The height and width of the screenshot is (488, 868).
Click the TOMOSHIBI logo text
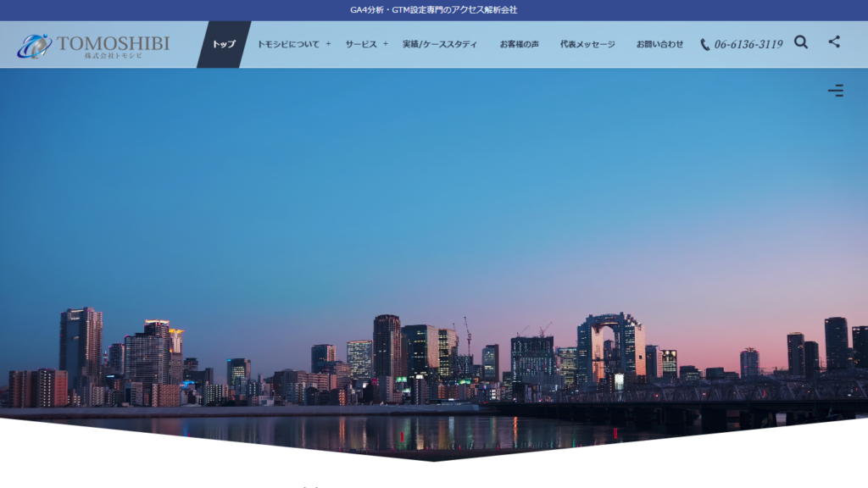(x=113, y=42)
